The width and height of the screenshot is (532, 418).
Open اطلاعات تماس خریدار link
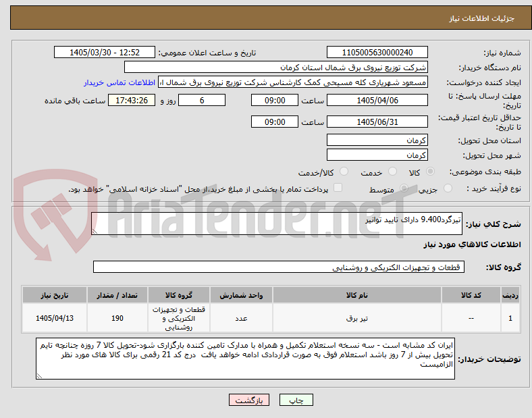[119, 82]
